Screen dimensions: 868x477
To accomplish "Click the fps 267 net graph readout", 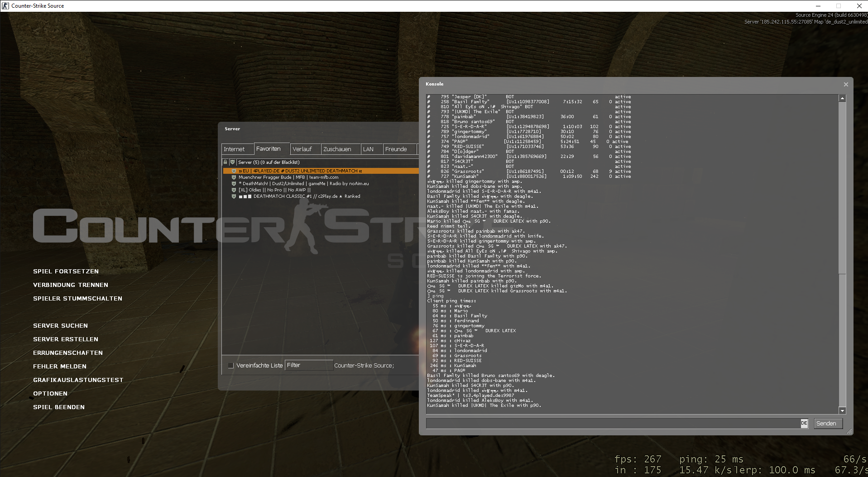I will click(x=638, y=459).
